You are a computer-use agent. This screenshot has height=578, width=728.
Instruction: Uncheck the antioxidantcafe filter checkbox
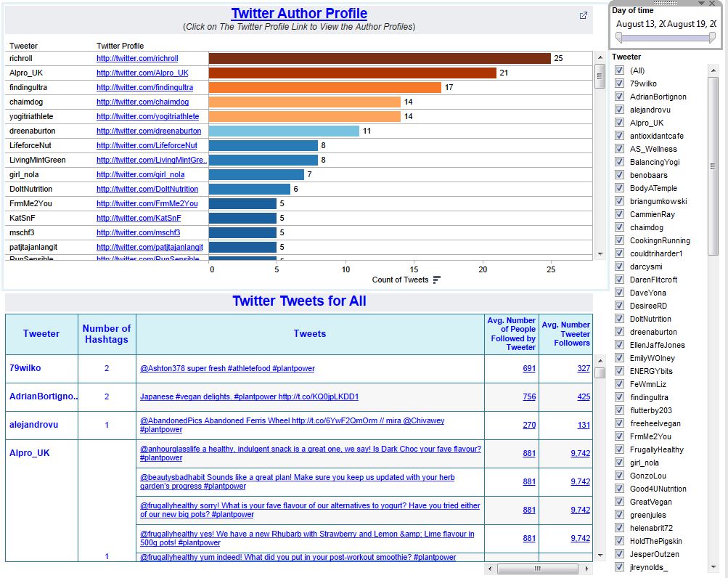pyautogui.click(x=619, y=135)
